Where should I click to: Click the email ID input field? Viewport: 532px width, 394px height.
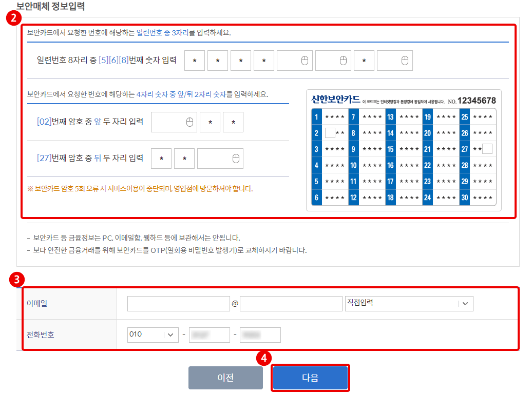(179, 304)
